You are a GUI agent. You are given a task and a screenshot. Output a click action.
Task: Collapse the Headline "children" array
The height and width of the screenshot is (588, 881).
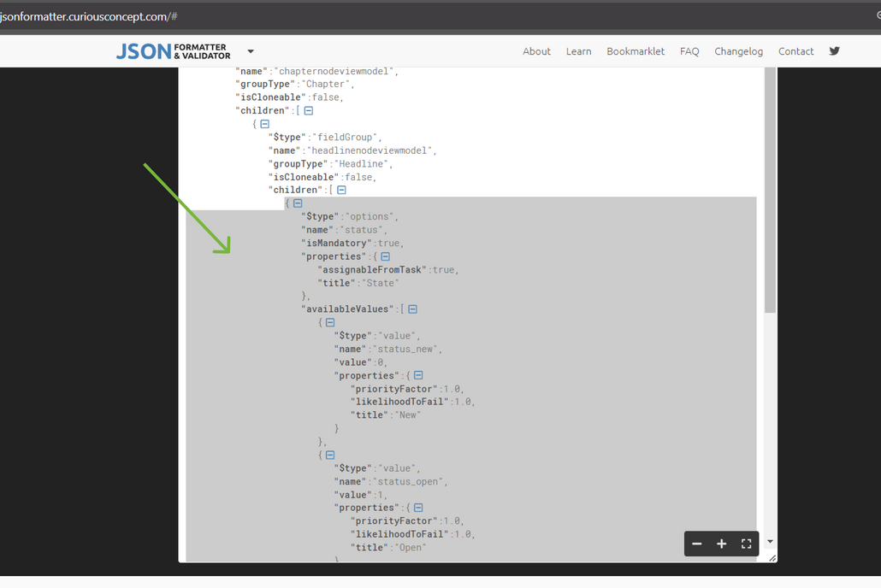click(x=341, y=190)
